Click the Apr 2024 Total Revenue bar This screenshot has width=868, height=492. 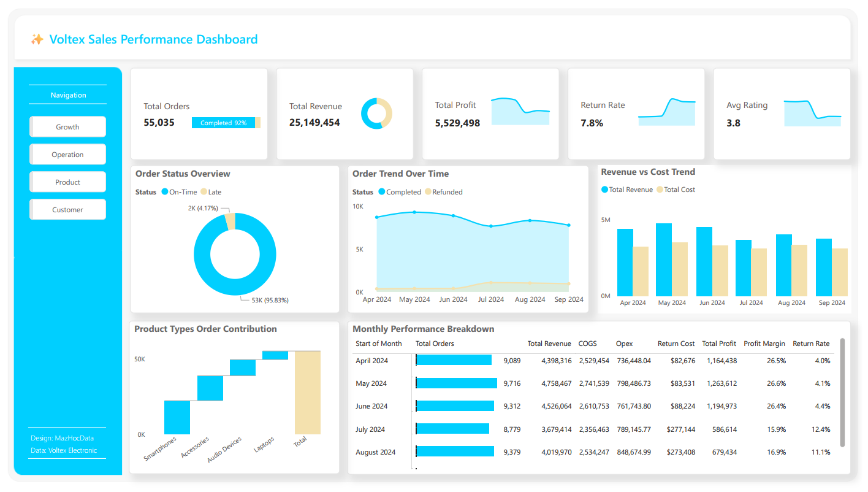(625, 263)
